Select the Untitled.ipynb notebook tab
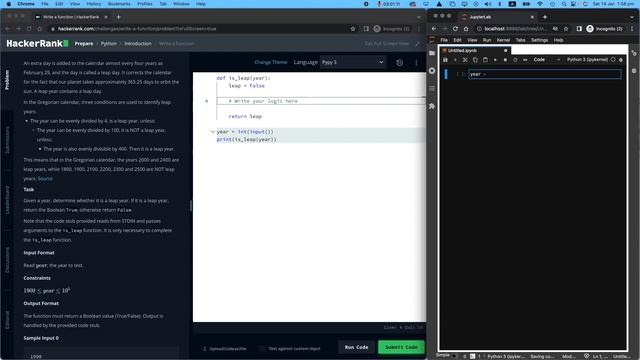The width and height of the screenshot is (640, 360). click(475, 51)
